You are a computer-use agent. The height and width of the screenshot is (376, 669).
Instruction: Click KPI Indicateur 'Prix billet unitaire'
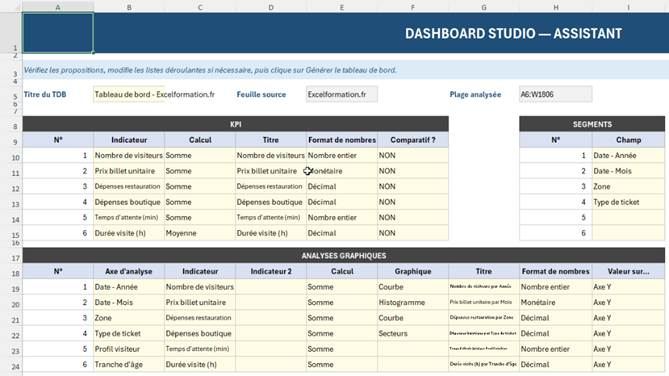point(129,171)
